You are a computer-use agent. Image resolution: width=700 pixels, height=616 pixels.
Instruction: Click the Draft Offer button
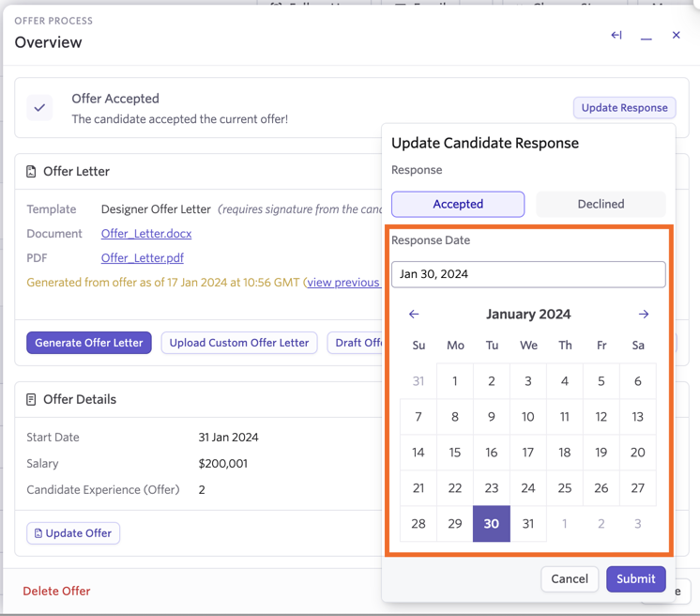pyautogui.click(x=355, y=343)
